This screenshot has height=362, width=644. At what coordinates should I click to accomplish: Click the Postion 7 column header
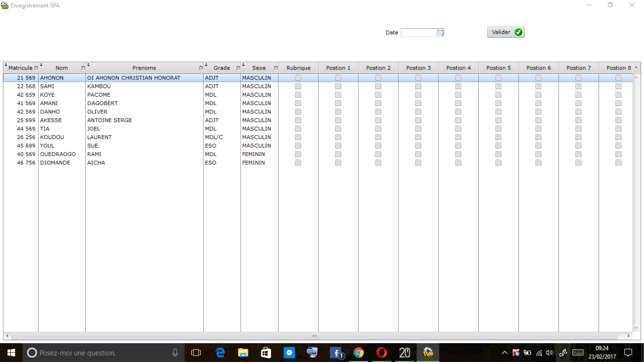[x=578, y=68]
